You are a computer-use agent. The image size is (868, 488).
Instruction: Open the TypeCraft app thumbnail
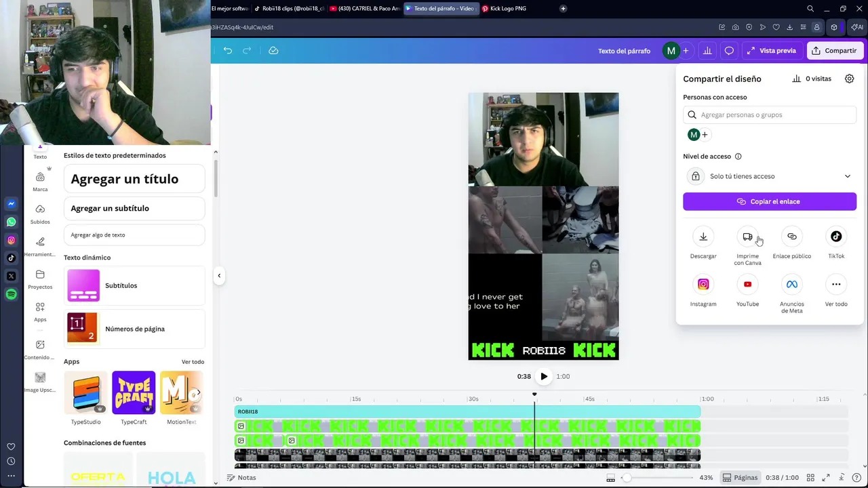[134, 392]
